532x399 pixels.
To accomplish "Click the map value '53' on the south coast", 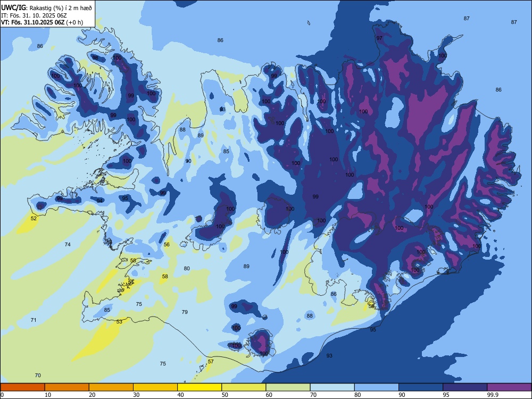I will (119, 322).
